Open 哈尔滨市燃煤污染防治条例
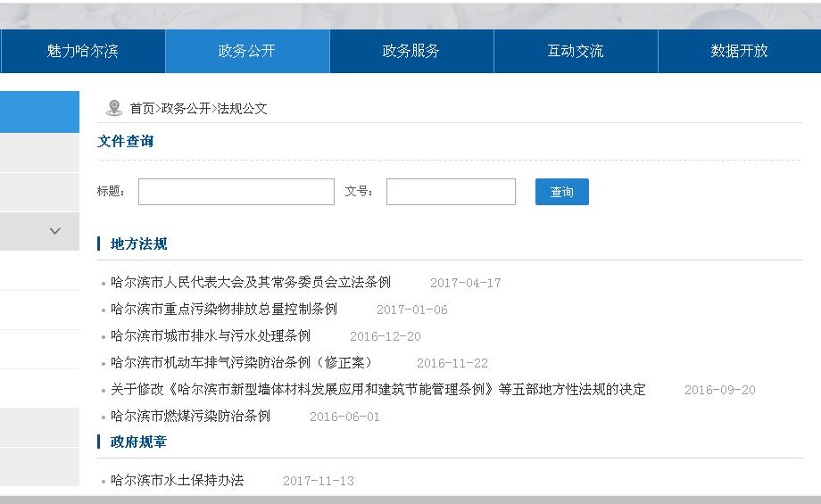The image size is (821, 504). (191, 416)
